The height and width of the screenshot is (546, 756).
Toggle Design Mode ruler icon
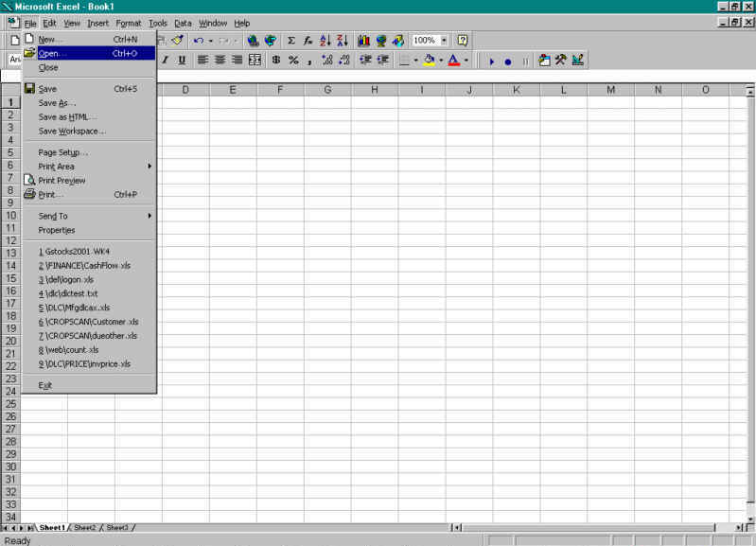tap(577, 61)
